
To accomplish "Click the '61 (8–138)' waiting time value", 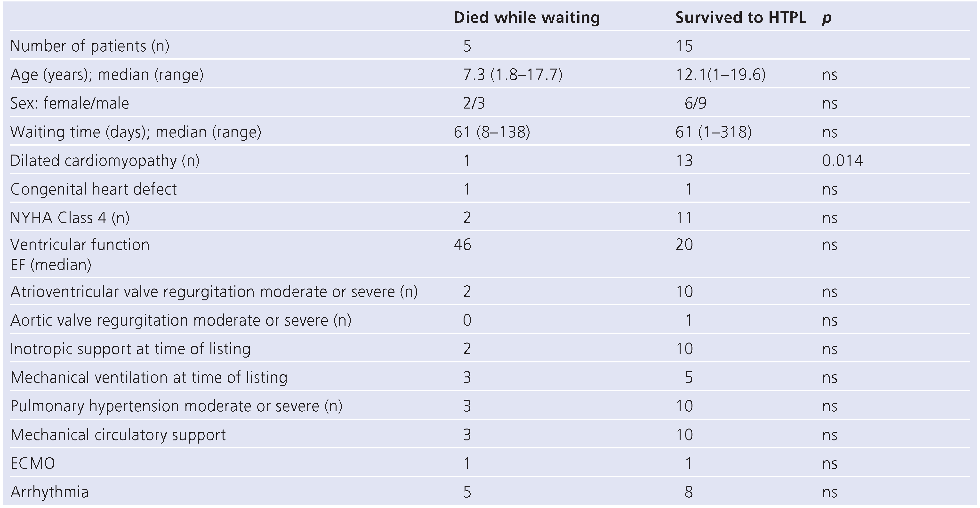I will coord(491,132).
